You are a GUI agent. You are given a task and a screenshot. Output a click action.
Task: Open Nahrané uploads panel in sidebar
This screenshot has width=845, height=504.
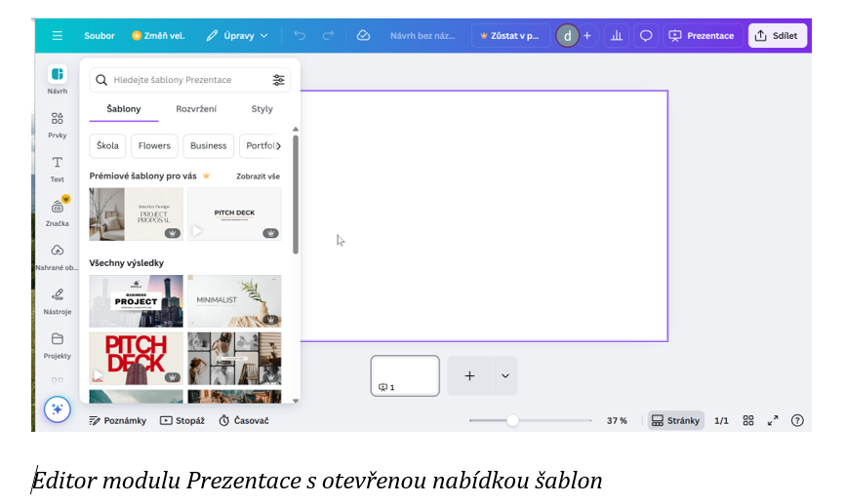(x=58, y=256)
